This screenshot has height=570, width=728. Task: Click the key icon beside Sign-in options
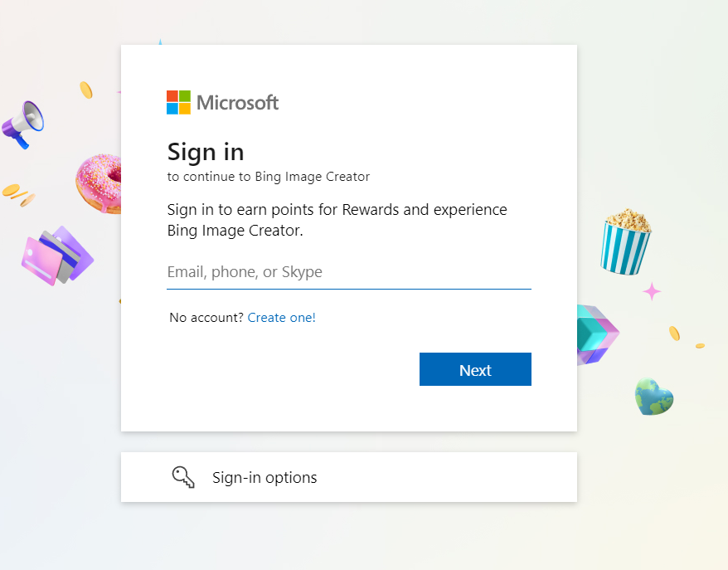(183, 477)
